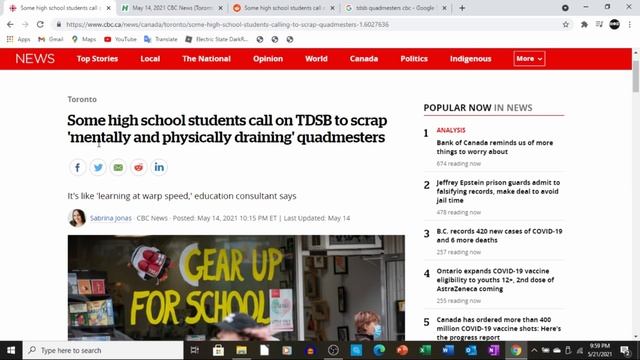Open notification center icon
The height and width of the screenshot is (360, 640).
(x=625, y=350)
